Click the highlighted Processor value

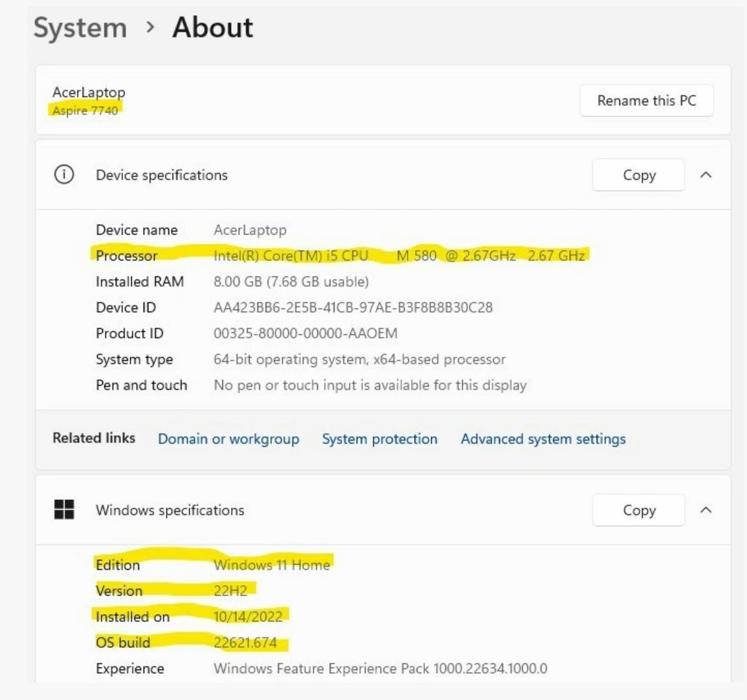click(x=399, y=256)
